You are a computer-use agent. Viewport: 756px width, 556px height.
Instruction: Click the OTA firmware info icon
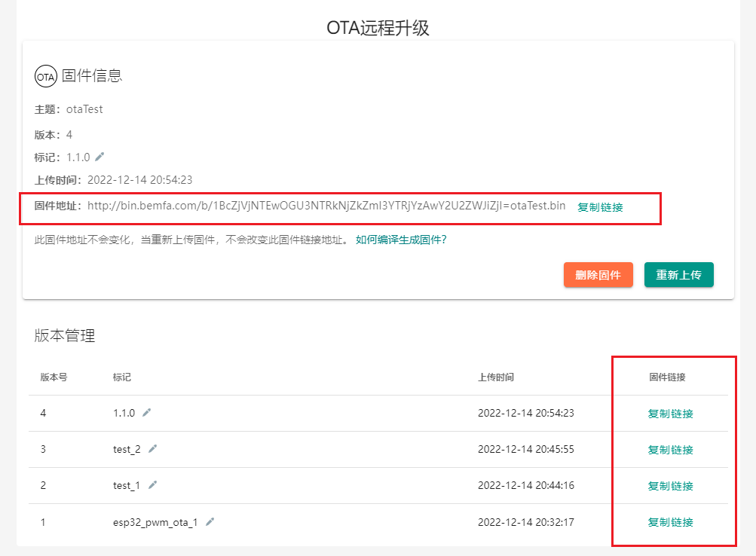pyautogui.click(x=45, y=76)
